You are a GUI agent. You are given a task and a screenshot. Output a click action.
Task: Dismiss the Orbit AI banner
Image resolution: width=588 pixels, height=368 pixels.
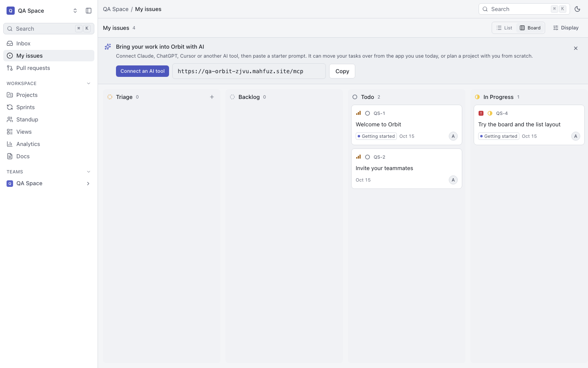tap(576, 48)
